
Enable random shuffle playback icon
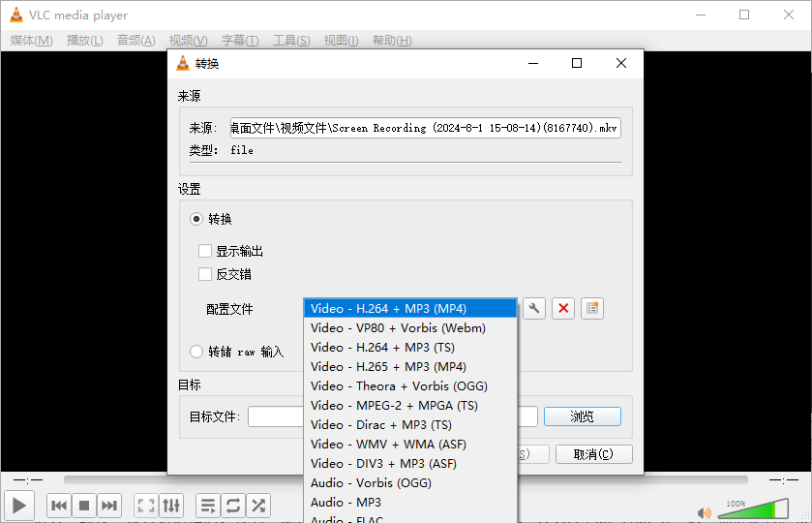[x=257, y=506]
